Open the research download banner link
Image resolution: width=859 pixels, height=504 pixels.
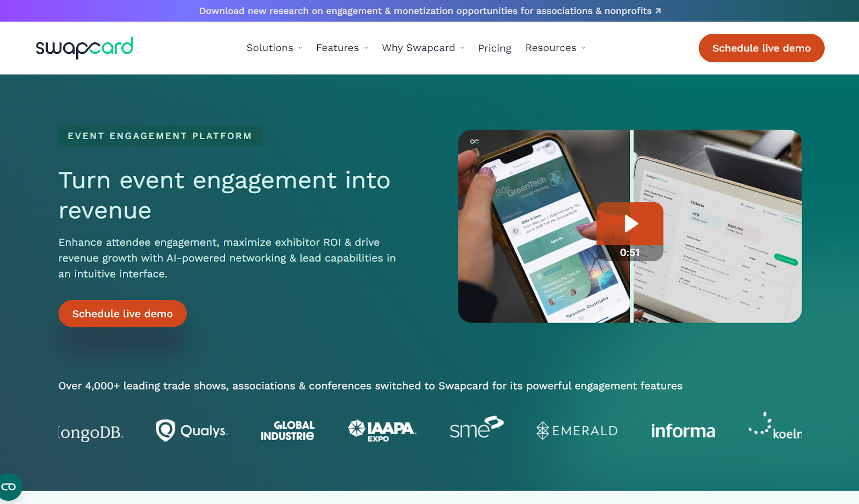(430, 11)
